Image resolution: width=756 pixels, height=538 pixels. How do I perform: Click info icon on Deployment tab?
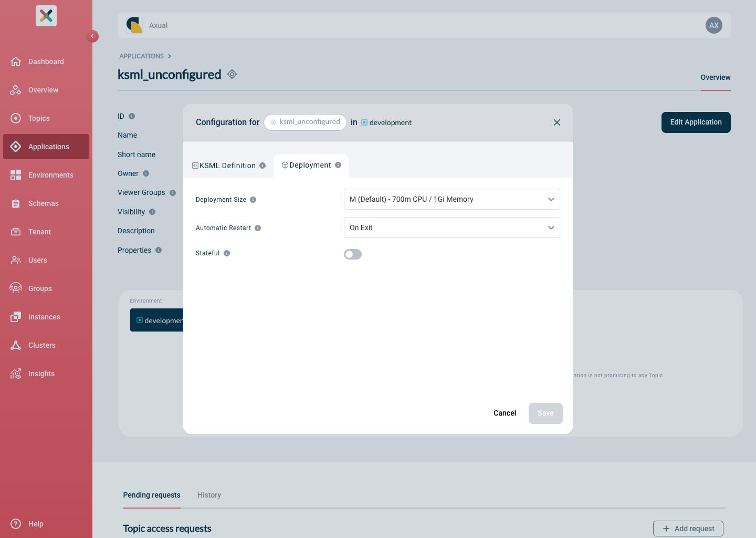coord(338,165)
